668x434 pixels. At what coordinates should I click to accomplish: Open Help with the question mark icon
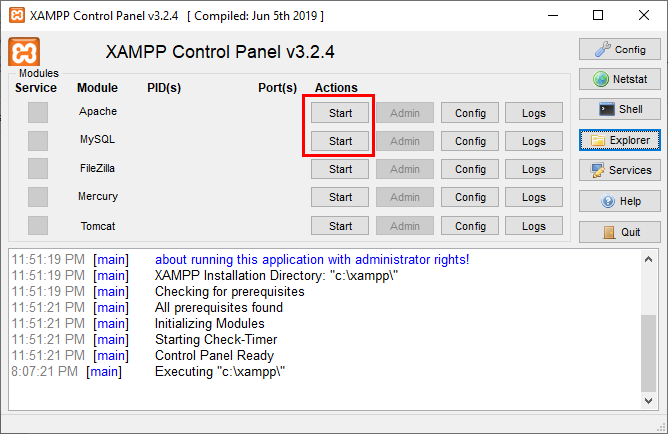(x=619, y=201)
